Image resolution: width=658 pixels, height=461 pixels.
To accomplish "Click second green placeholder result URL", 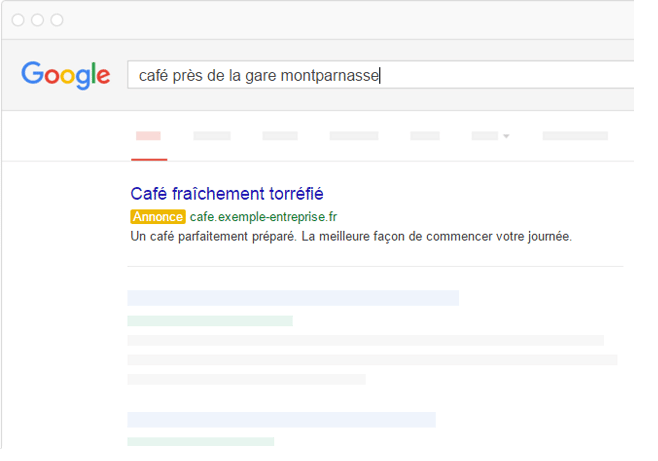I will [201, 442].
